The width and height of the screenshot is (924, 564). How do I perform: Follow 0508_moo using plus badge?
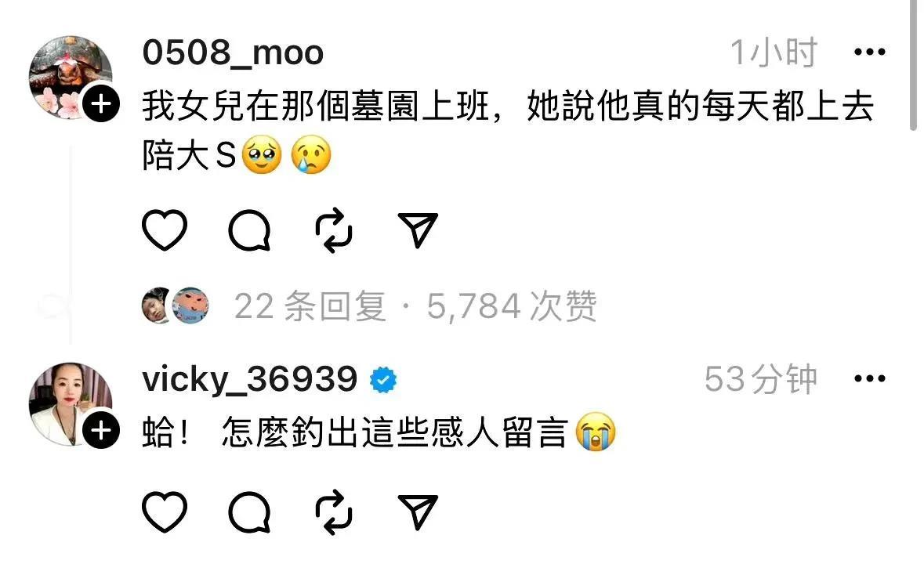pyautogui.click(x=101, y=103)
